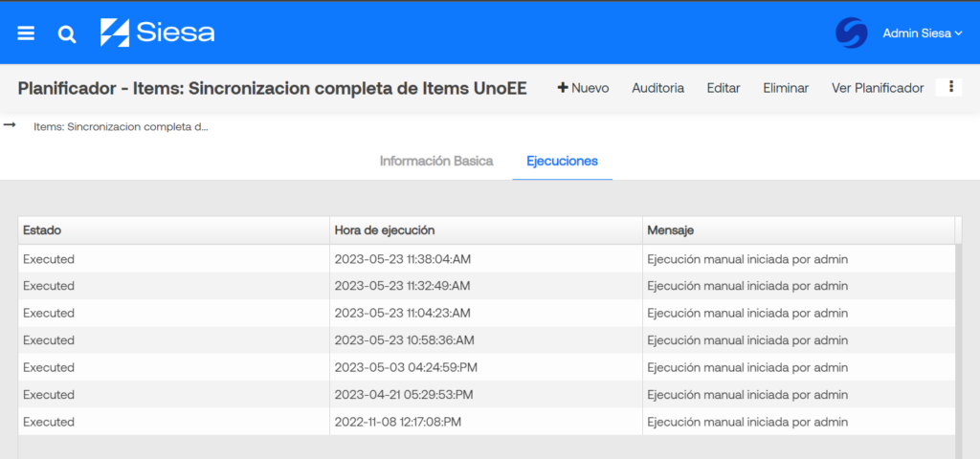Image resolution: width=980 pixels, height=459 pixels.
Task: Click the plus icon beside Nuevo
Action: pos(563,87)
